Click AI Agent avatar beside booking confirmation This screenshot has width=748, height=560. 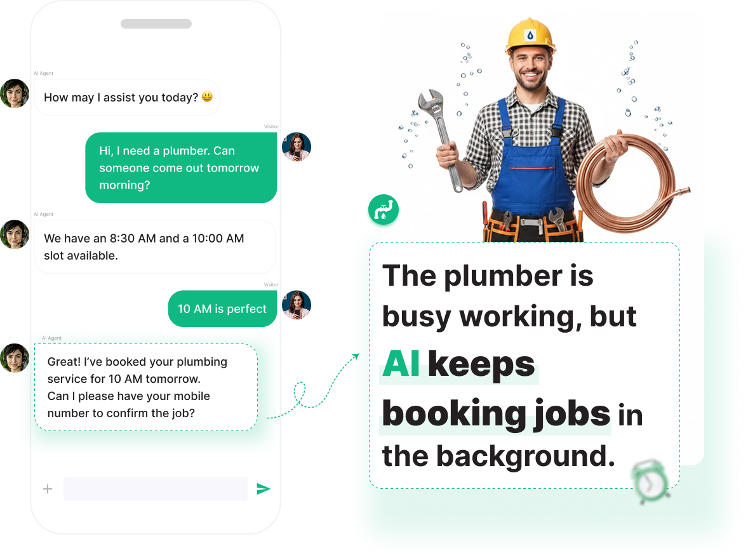pos(15,357)
